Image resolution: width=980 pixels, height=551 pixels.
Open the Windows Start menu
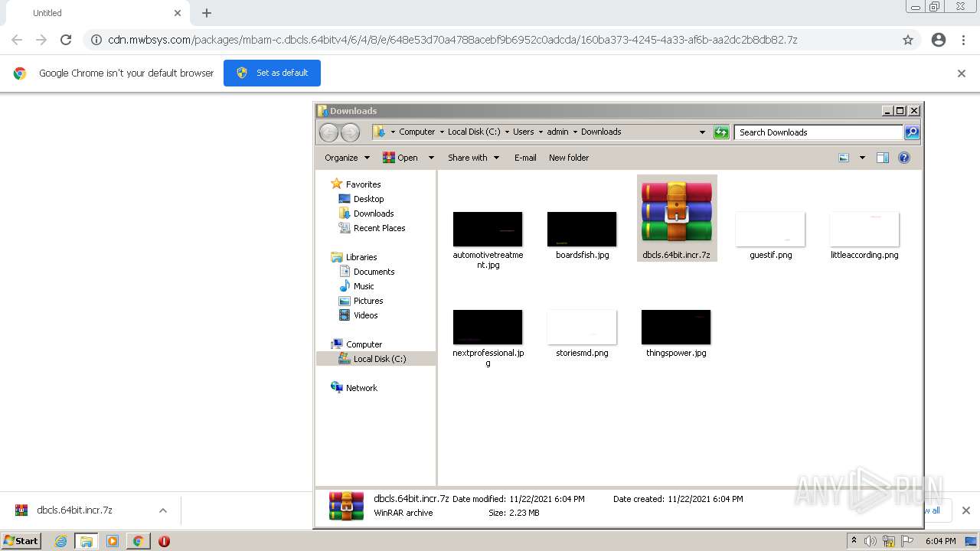coord(21,541)
